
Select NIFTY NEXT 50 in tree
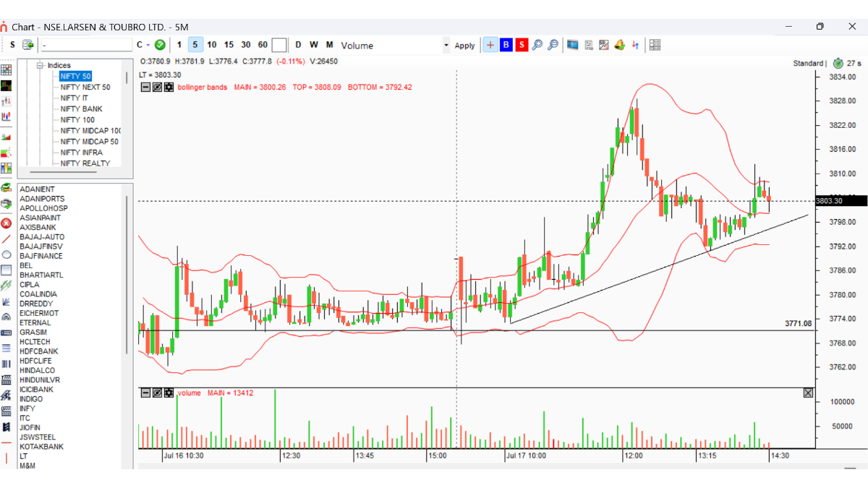(85, 87)
